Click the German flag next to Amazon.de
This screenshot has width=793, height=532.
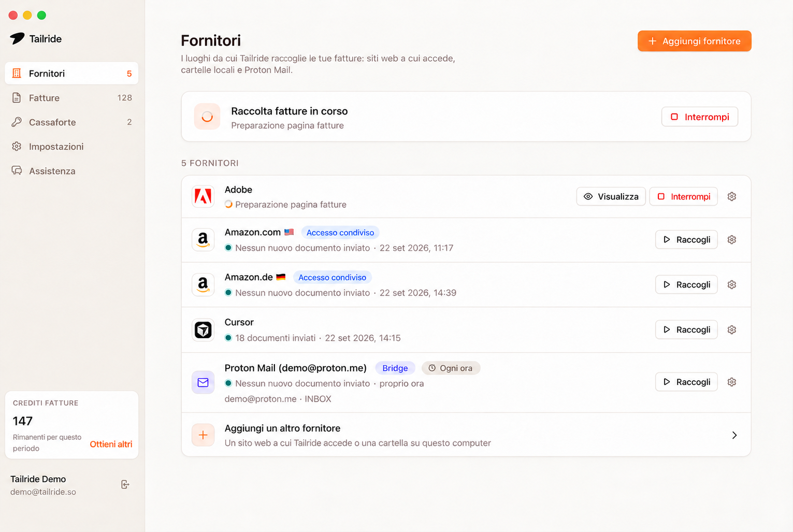click(281, 277)
